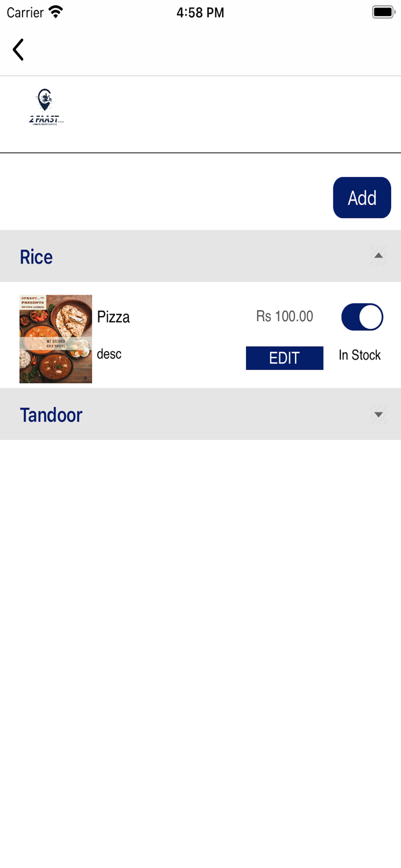Tap the Carrier text in status bar

pyautogui.click(x=25, y=13)
